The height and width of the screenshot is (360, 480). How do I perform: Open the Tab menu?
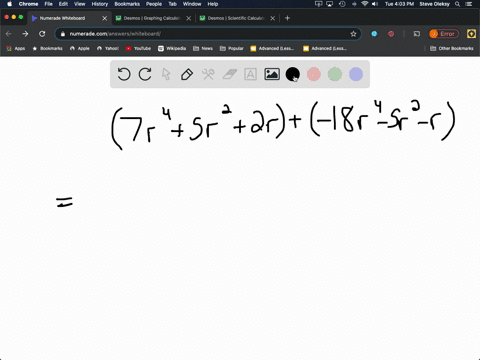[172, 4]
